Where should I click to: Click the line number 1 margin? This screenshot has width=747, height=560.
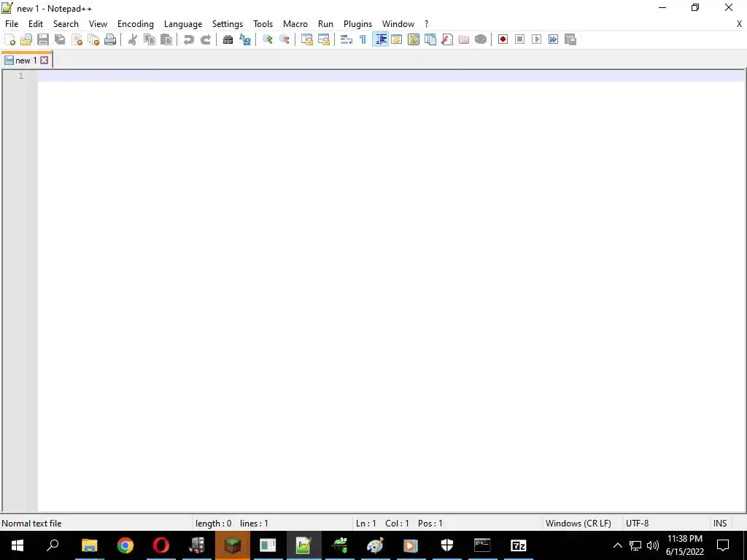20,76
